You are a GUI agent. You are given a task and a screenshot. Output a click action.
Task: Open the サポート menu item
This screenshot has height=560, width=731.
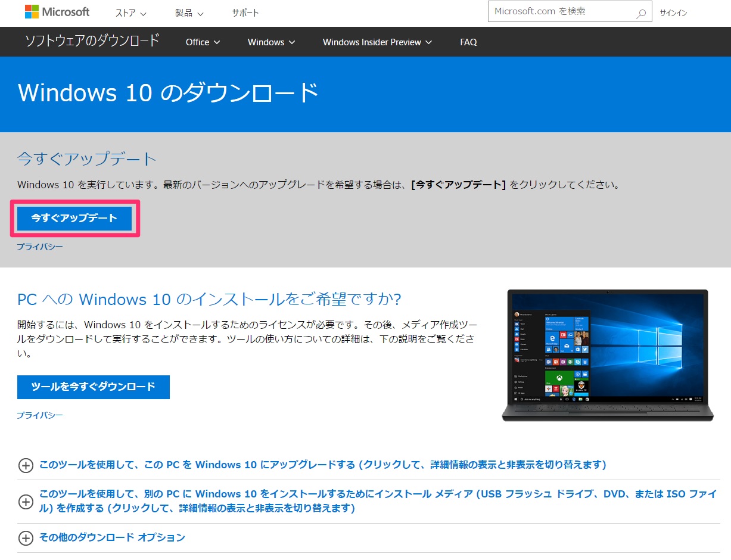[x=245, y=13]
